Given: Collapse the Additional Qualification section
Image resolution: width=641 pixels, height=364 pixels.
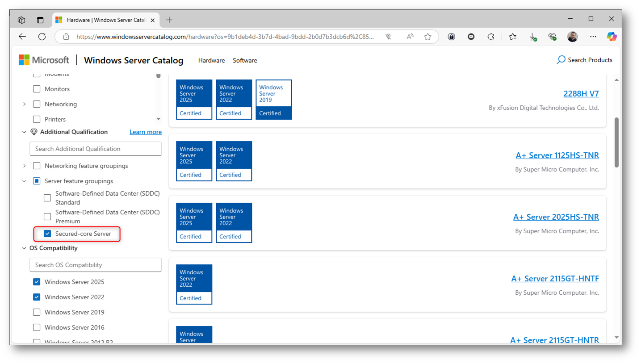Looking at the screenshot, I should click(x=24, y=132).
